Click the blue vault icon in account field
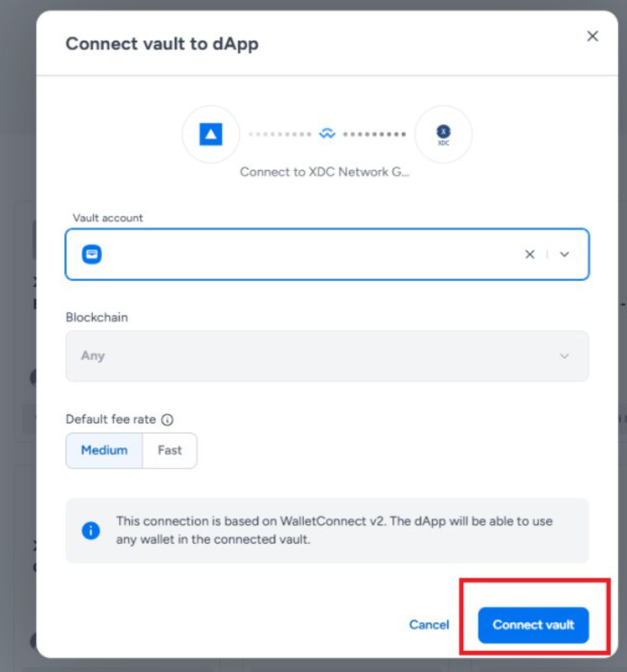627x672 pixels. tap(92, 254)
